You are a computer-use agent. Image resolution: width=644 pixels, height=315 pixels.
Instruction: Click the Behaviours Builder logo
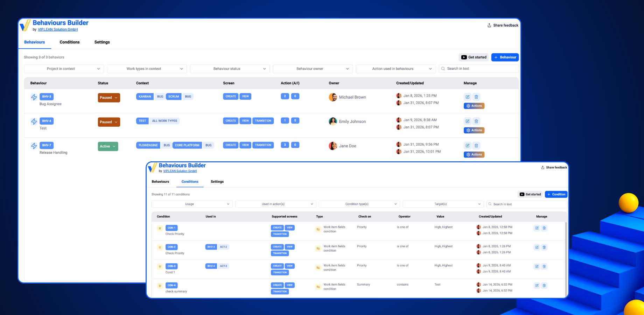(25, 25)
